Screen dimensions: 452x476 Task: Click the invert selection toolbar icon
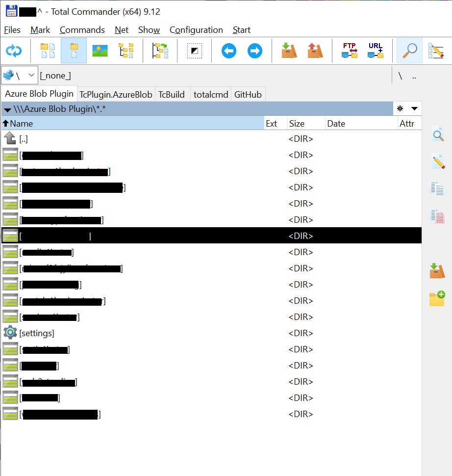point(195,51)
